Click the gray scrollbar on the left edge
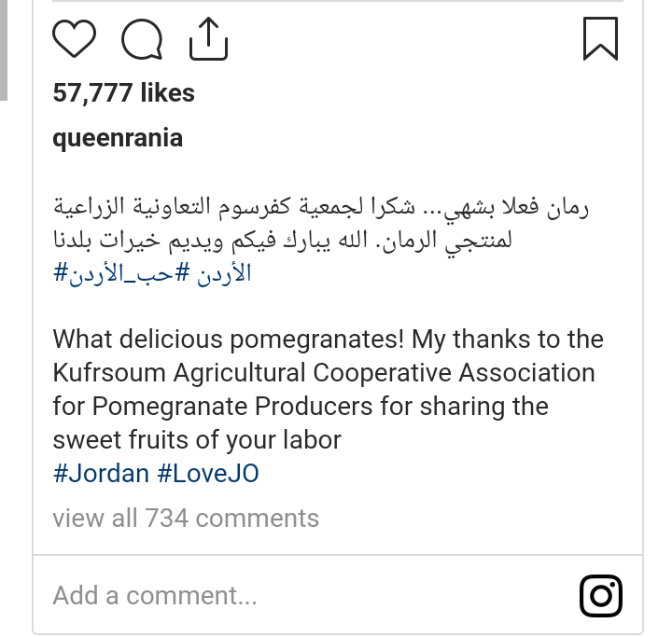Screen dimensions: 672x637 pyautogui.click(x=4, y=48)
